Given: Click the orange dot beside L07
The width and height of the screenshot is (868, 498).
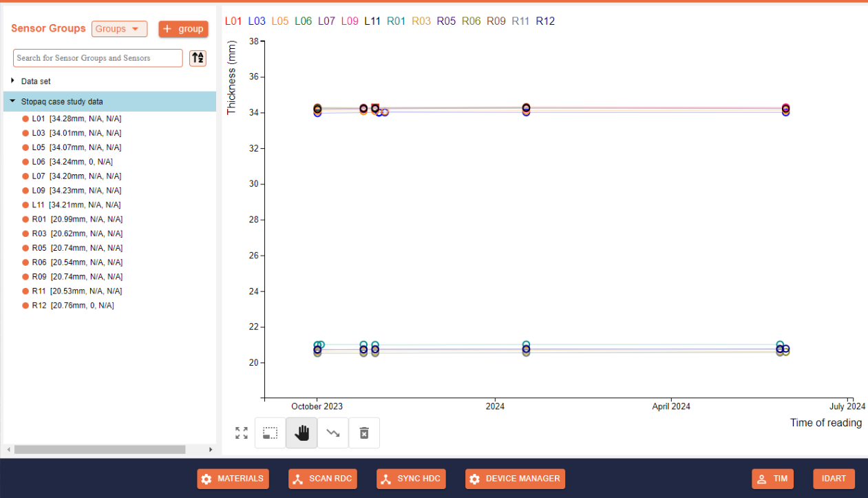Looking at the screenshot, I should 25,176.
